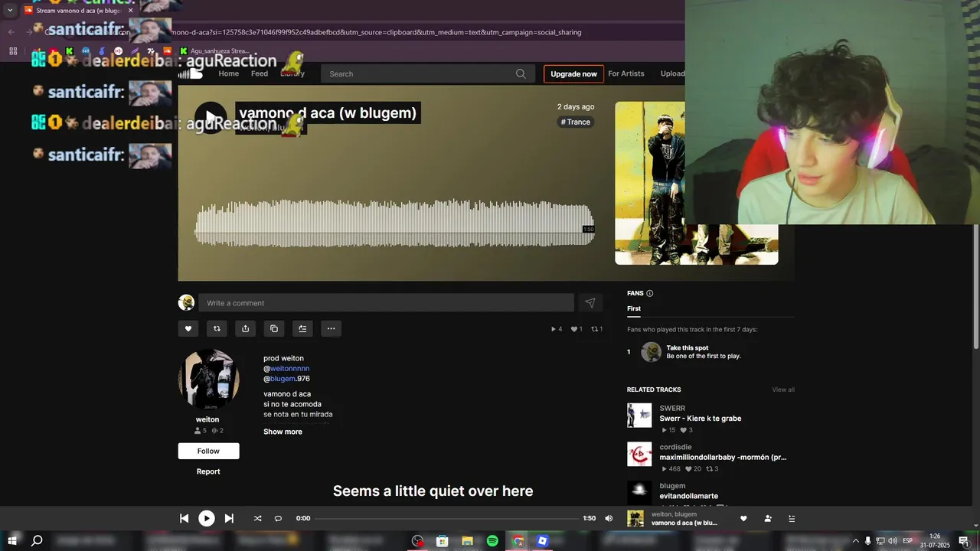Open the Windows Start menu

11,540
